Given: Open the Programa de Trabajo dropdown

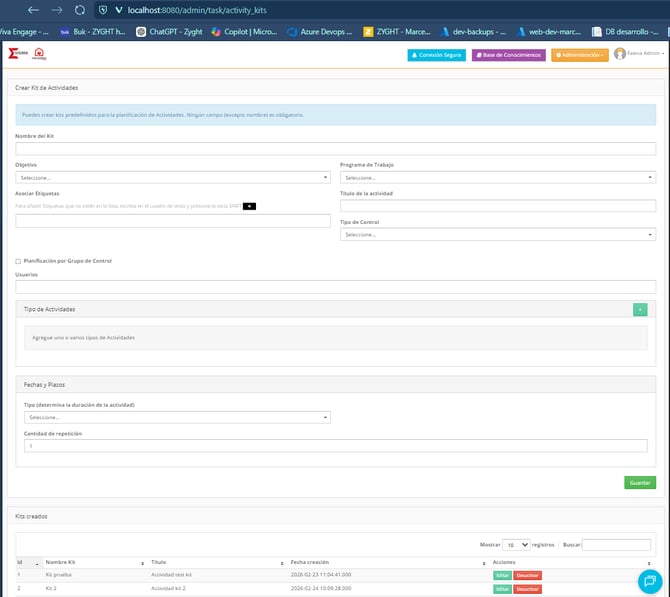Looking at the screenshot, I should (497, 177).
